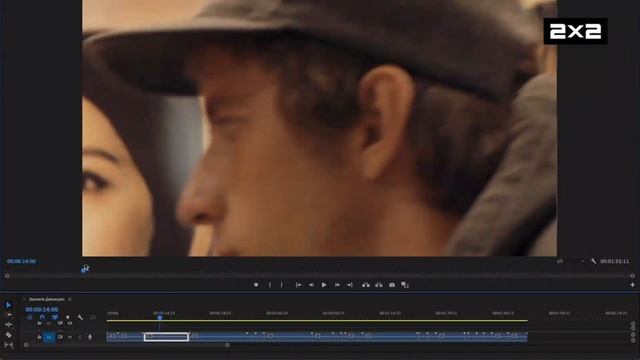Screen dimensions: 640x360
Task: Open the monitor Button Editor plus icon
Action: [x=632, y=285]
